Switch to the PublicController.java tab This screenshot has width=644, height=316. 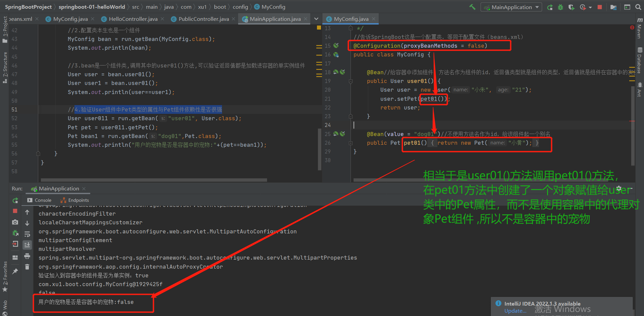tap(204, 19)
